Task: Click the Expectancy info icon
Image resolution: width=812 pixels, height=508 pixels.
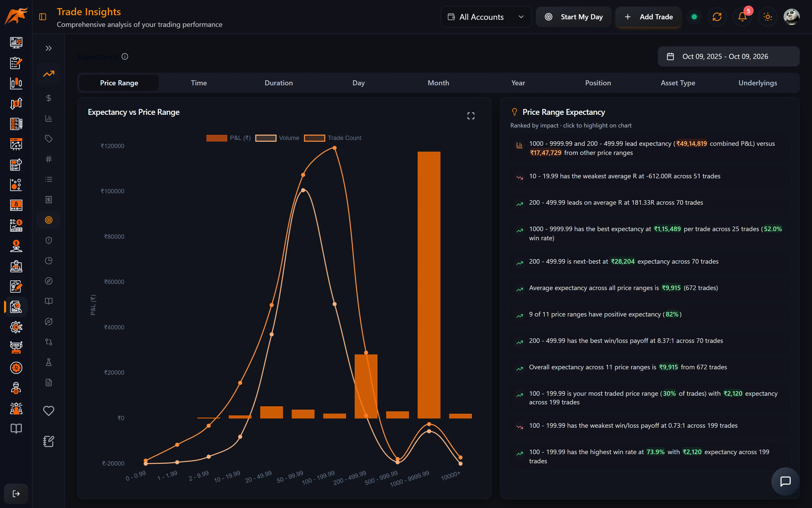Action: tap(125, 56)
